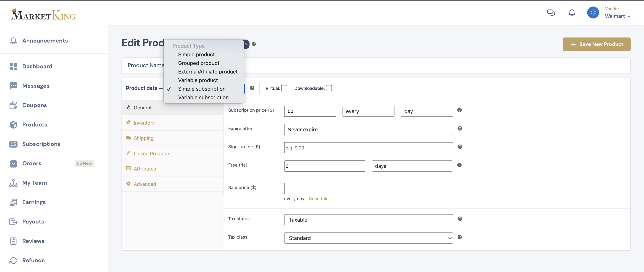Open the notifications bell in header
Screen dimensions: 644x272
pos(572,12)
